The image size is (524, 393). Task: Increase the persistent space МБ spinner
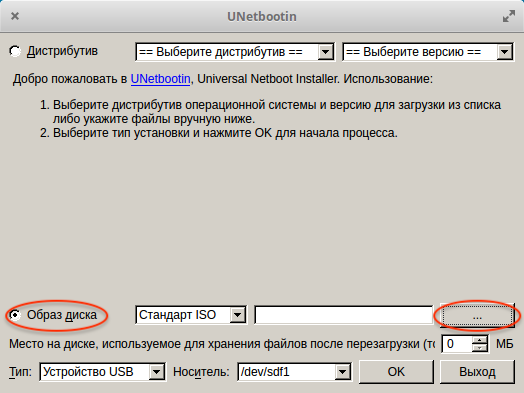(480, 340)
